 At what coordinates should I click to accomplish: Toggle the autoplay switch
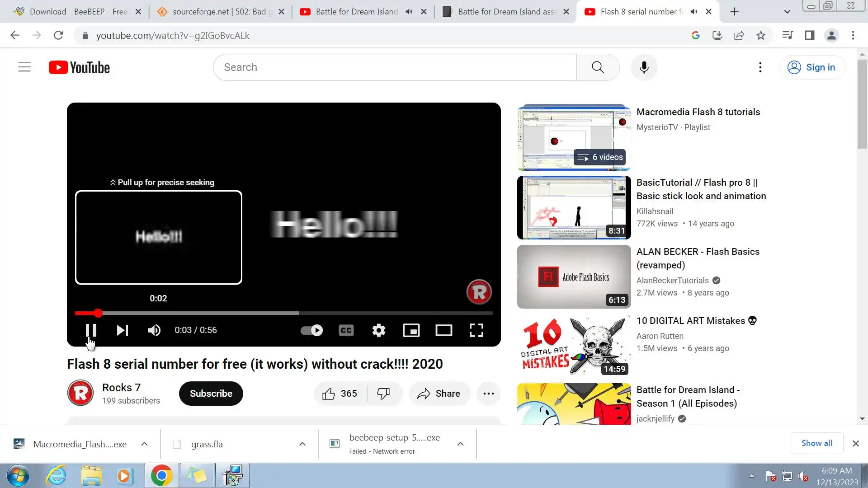coord(311,330)
